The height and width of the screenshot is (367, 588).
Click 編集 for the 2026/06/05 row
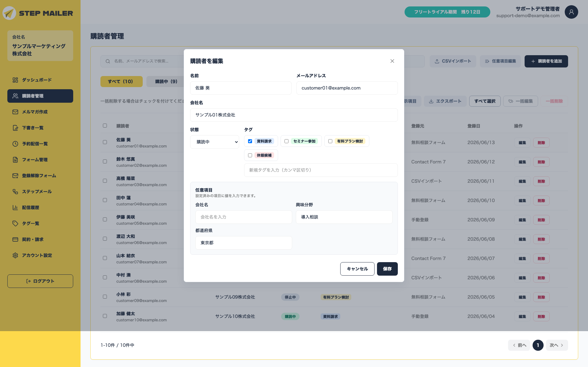point(522,297)
